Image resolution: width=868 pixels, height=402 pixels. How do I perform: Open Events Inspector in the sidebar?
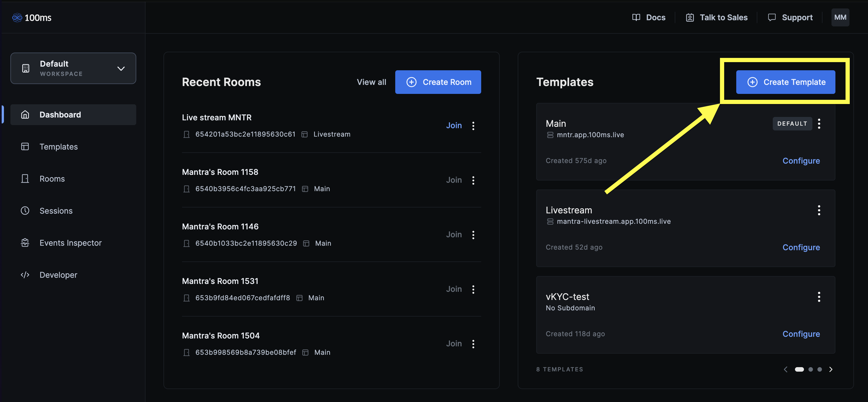(x=70, y=243)
